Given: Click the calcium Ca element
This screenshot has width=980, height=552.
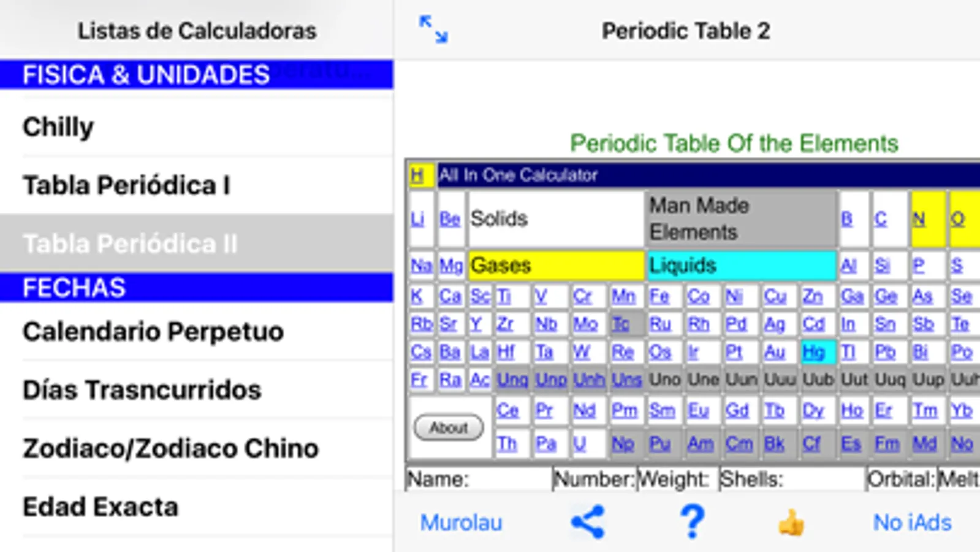Looking at the screenshot, I should pyautogui.click(x=450, y=296).
